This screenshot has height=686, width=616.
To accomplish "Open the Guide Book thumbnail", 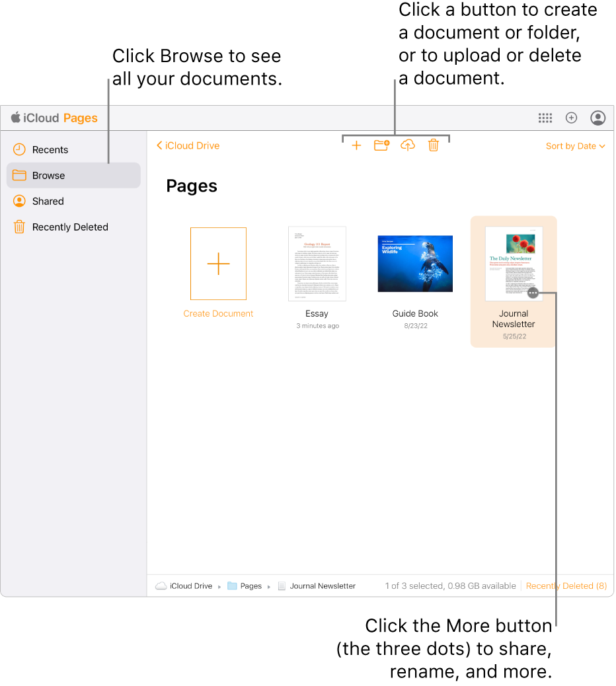I will tap(415, 264).
